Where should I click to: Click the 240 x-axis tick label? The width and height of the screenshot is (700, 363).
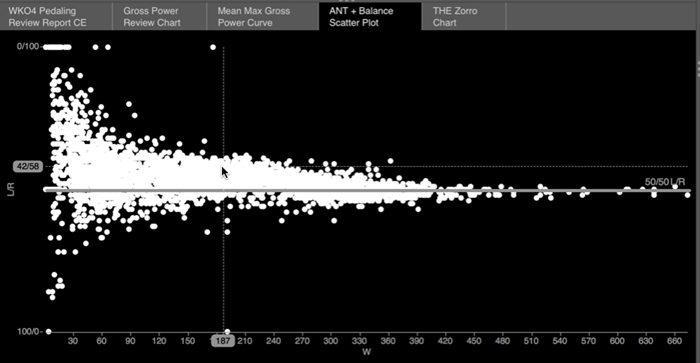click(x=273, y=341)
